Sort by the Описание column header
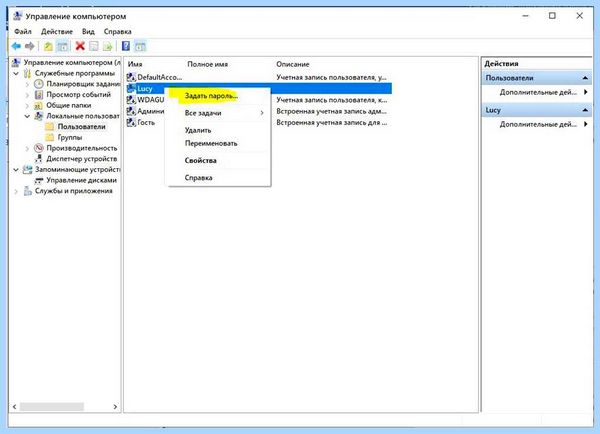This screenshot has height=434, width=600. (x=293, y=64)
